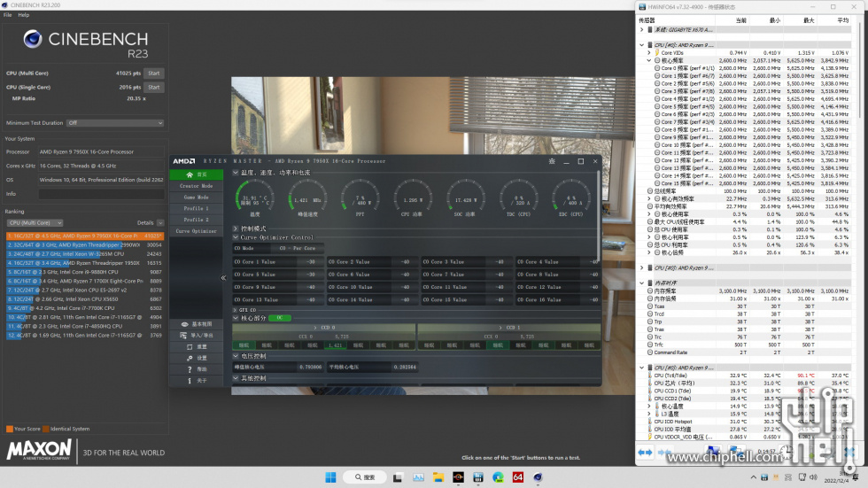Click the Info input field in Cinebench

101,194
